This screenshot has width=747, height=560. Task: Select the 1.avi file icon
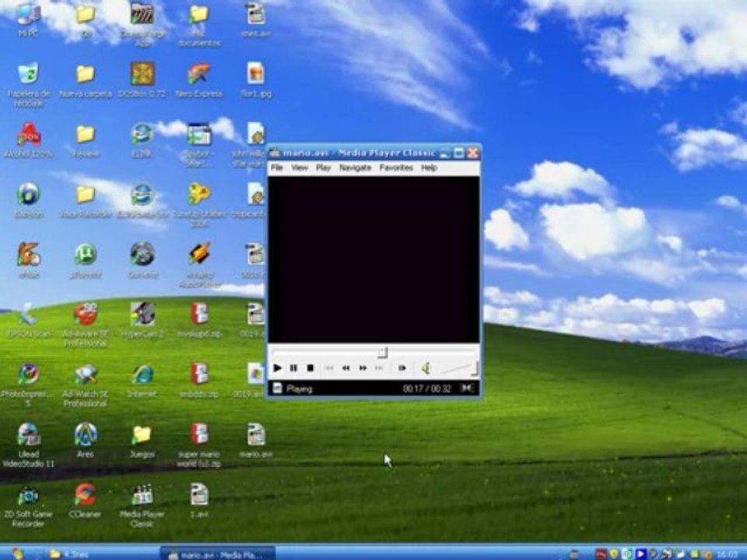click(x=198, y=500)
